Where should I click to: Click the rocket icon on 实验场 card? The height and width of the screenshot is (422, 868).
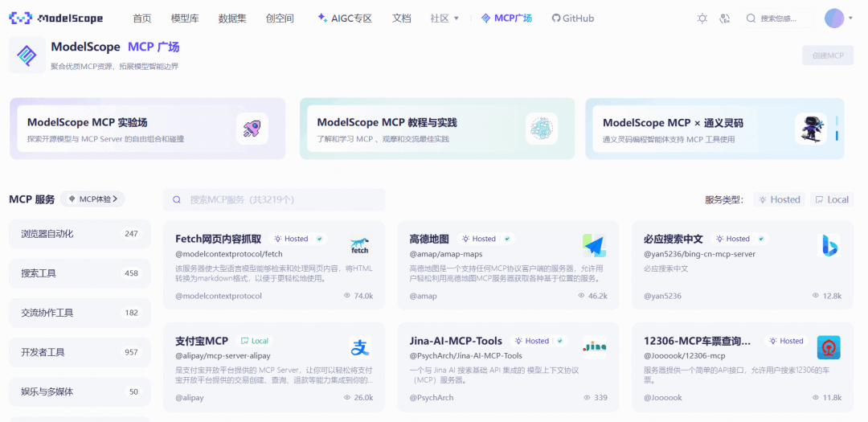[252, 129]
